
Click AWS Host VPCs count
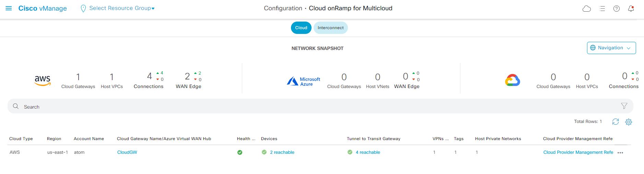point(112,77)
